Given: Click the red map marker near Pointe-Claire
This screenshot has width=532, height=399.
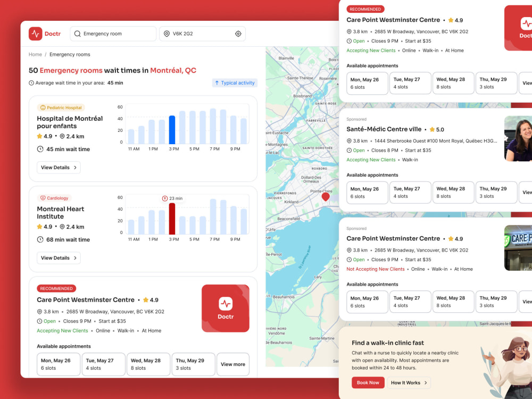Looking at the screenshot, I should tap(326, 196).
